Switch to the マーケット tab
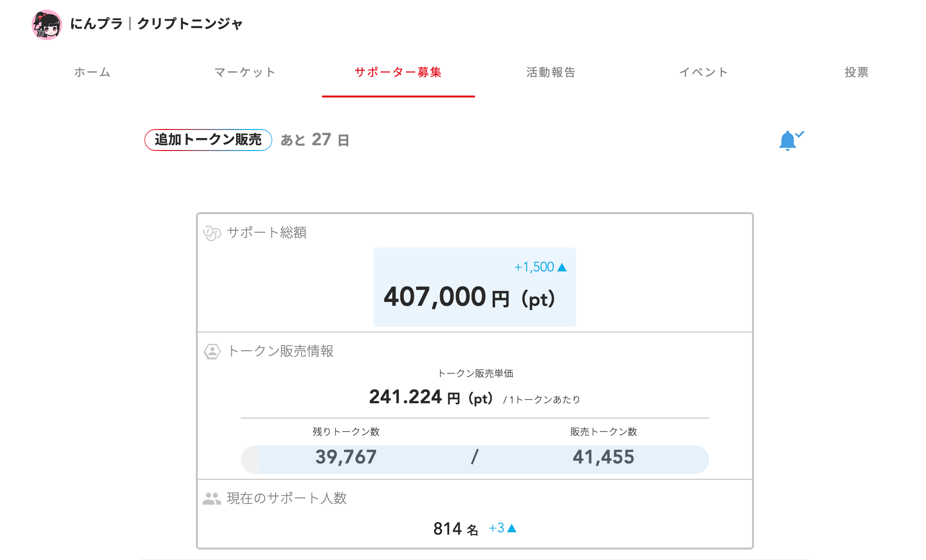The height and width of the screenshot is (560, 926). tap(245, 72)
